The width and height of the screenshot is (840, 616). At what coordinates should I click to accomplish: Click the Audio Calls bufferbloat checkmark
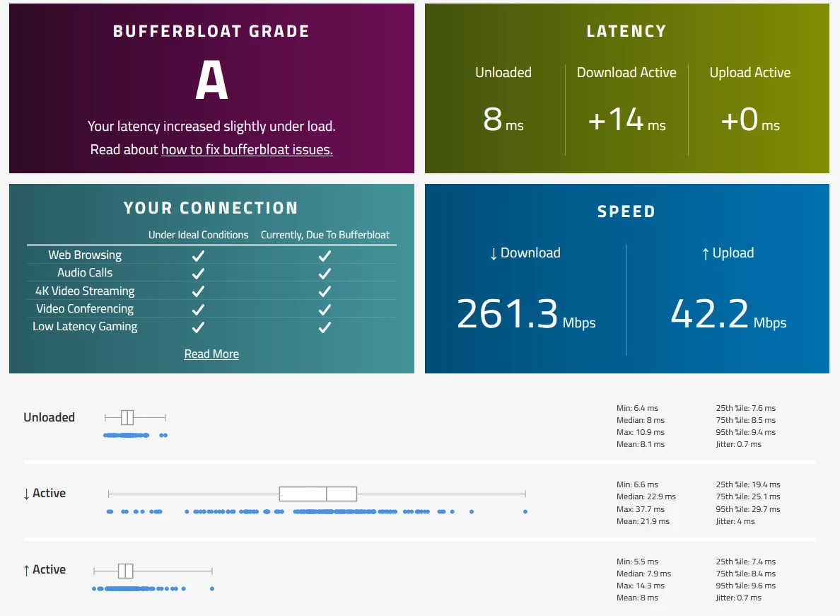(x=325, y=274)
